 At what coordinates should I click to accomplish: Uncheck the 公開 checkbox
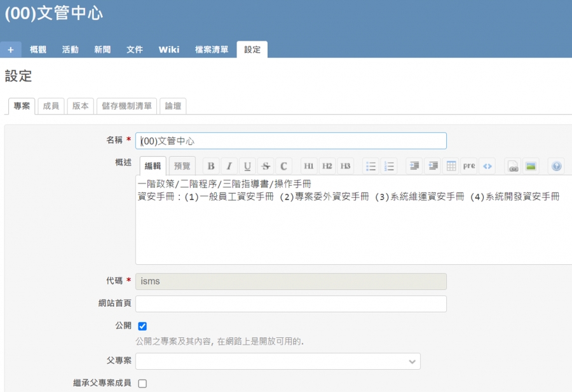[142, 326]
